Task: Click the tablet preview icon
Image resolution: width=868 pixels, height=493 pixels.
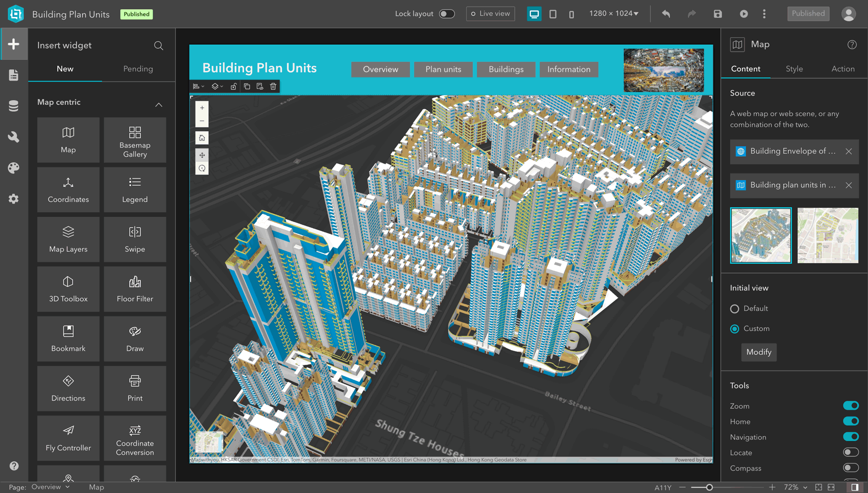Action: (553, 14)
